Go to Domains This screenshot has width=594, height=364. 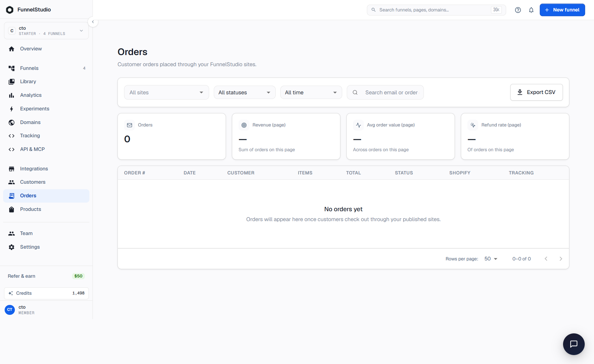[46, 122]
